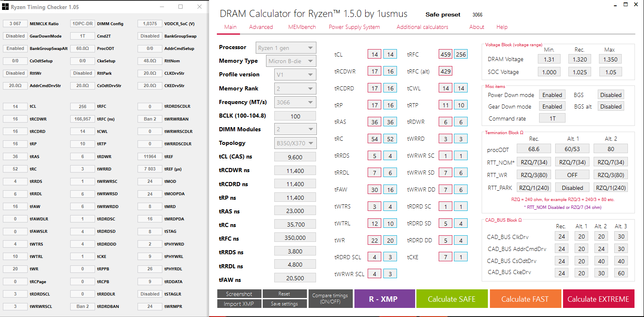Open the Memory Rank dropdown
644x317 pixels.
[295, 88]
